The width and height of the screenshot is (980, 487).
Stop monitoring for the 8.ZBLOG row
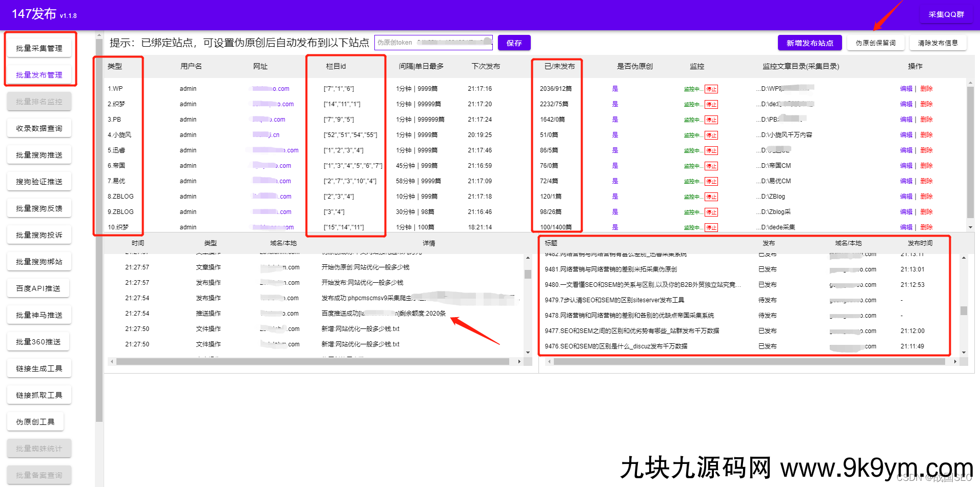pyautogui.click(x=711, y=197)
